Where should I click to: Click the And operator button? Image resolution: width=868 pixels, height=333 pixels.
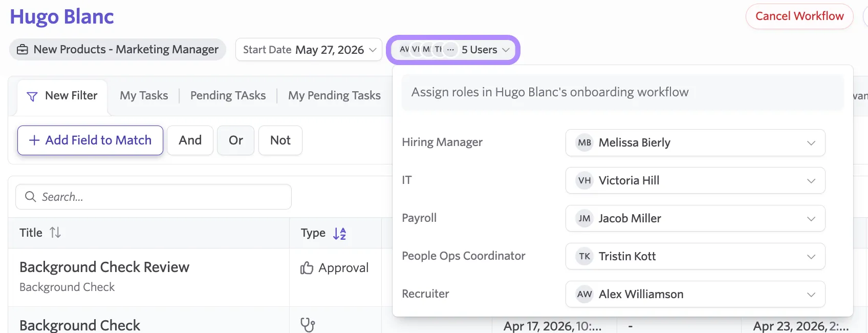(x=190, y=140)
